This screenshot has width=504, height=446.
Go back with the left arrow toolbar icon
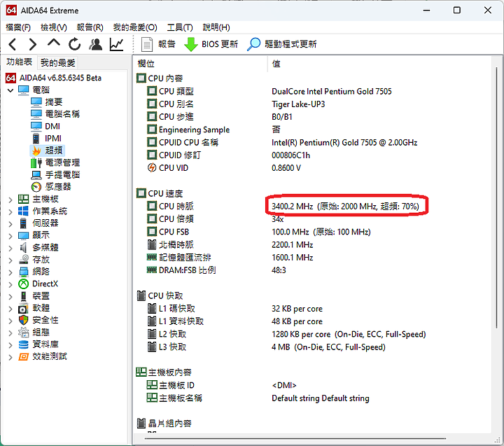pos(13,44)
